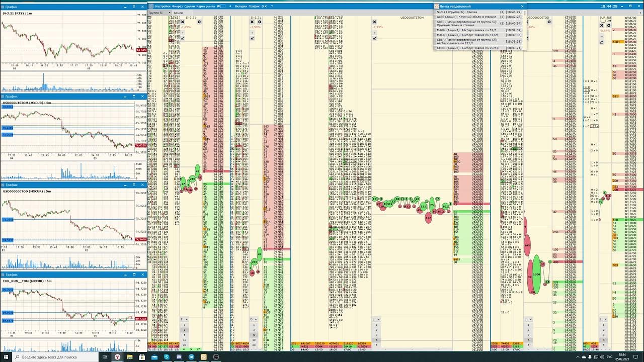Screen dimensions: 644x362
Task: Click the chat bubble icon in main menu bar
Action: tap(218, 6)
